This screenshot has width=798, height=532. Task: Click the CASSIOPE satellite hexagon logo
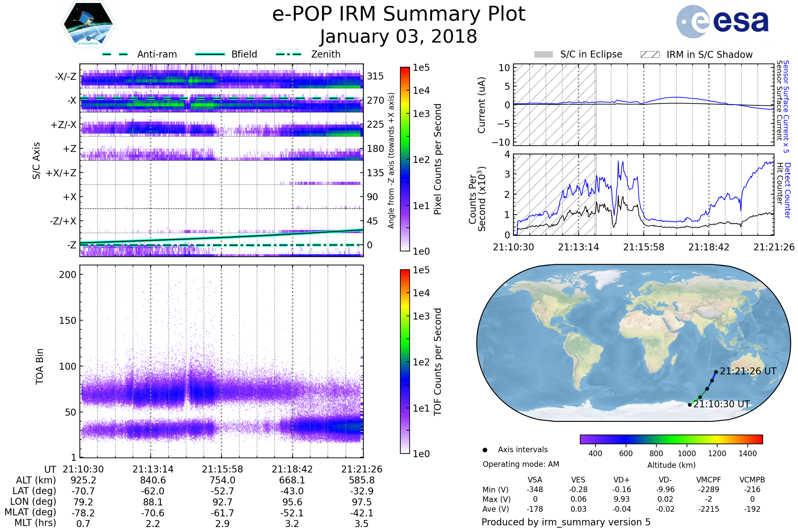pyautogui.click(x=88, y=24)
